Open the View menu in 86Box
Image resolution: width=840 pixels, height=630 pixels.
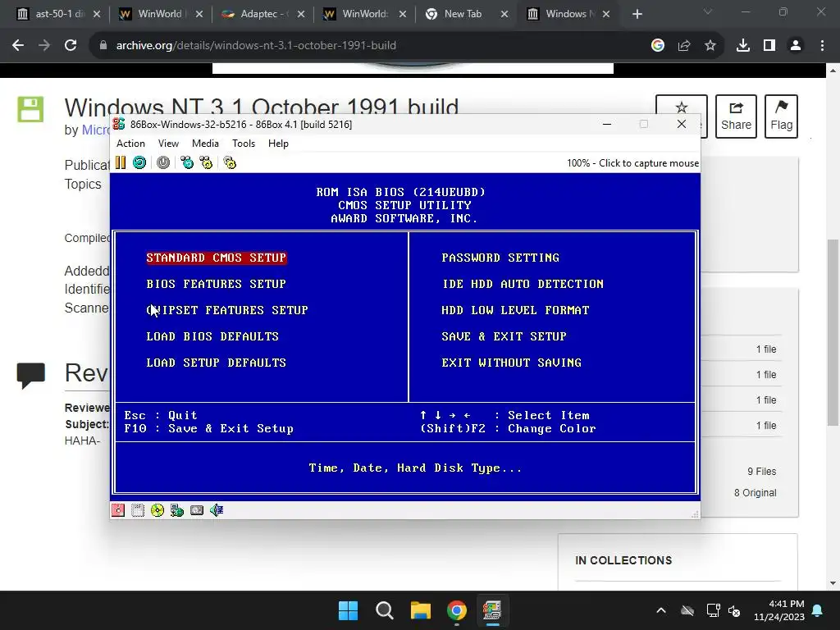tap(168, 143)
